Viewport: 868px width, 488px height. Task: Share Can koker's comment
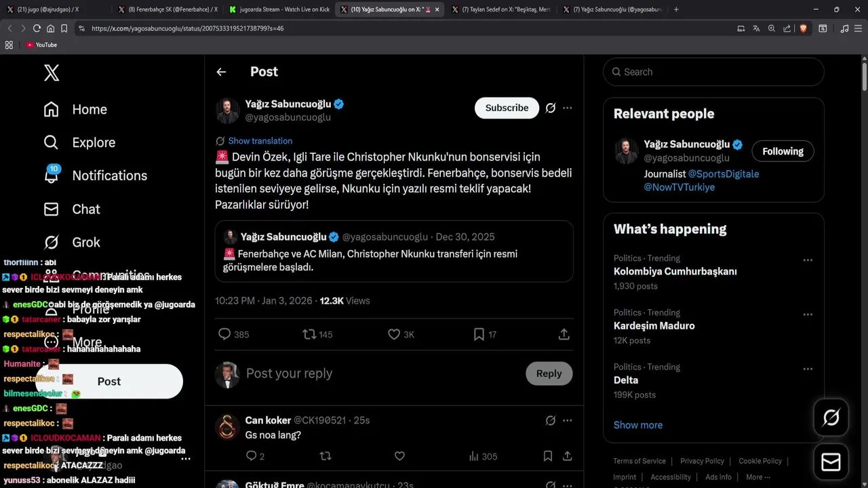coord(568,456)
